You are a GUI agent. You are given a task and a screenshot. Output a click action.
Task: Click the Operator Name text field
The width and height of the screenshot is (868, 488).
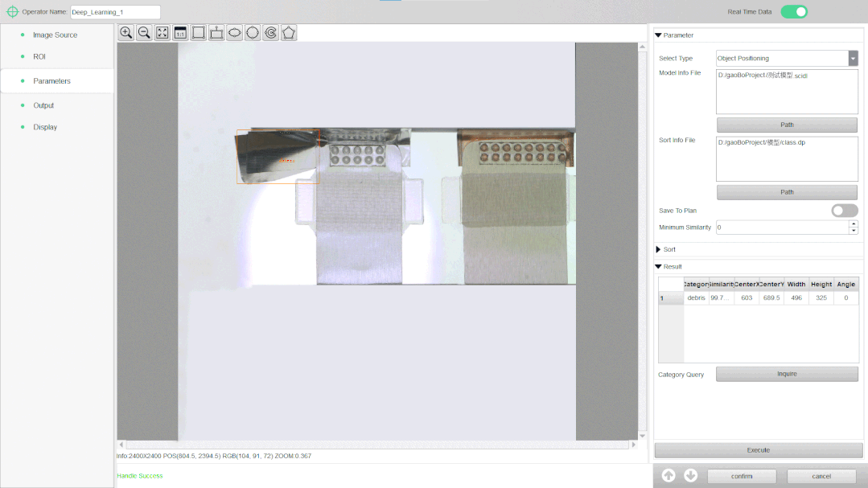click(x=115, y=12)
